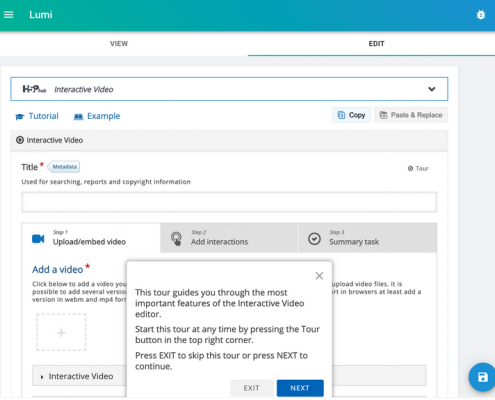Open the Metadata button next to Title

coord(64,167)
